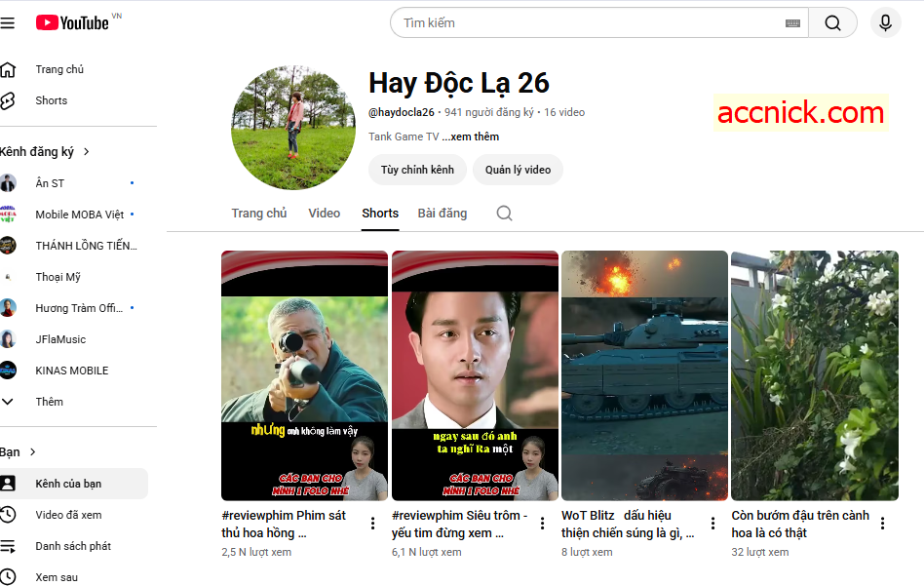
Task: Click the '16 video' count
Action: click(564, 112)
